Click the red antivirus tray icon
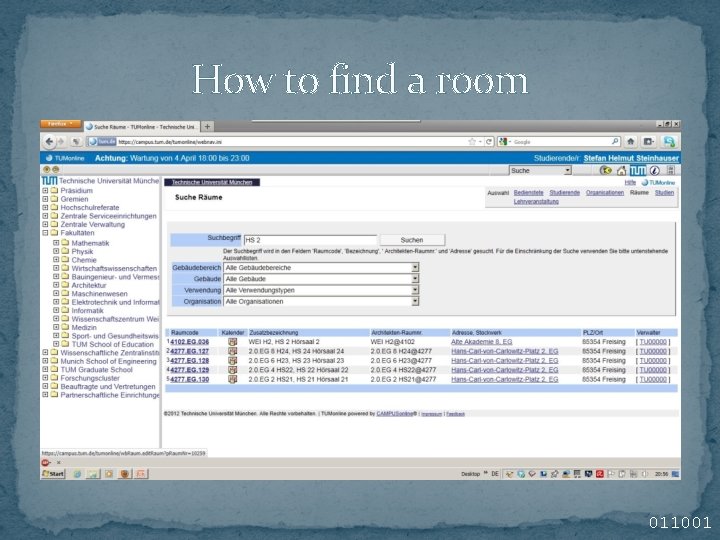This screenshot has height=540, width=720. 600,474
